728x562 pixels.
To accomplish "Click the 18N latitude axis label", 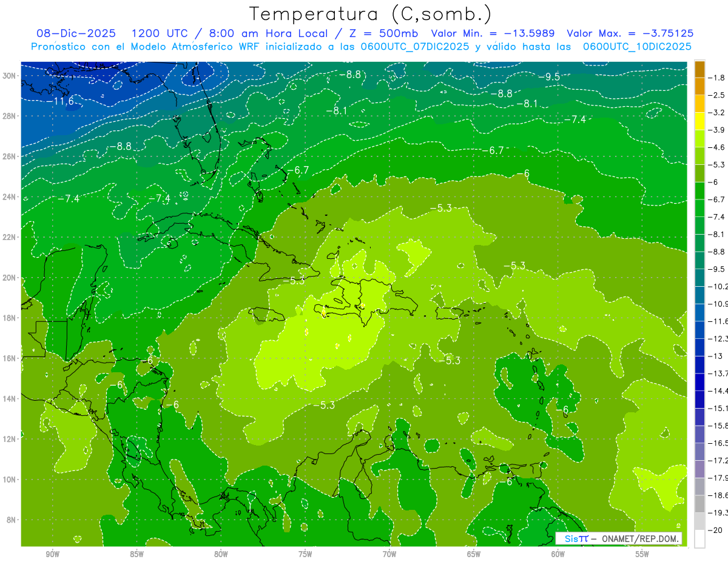I will click(x=10, y=318).
